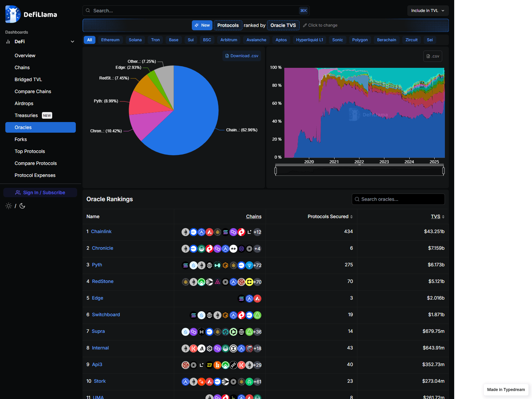Click the Avalanche chain icon in Edge row

click(257, 299)
